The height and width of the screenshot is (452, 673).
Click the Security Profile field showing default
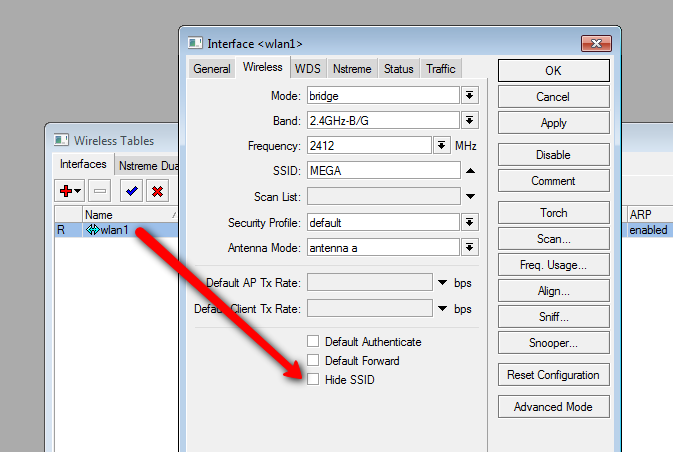pos(383,222)
